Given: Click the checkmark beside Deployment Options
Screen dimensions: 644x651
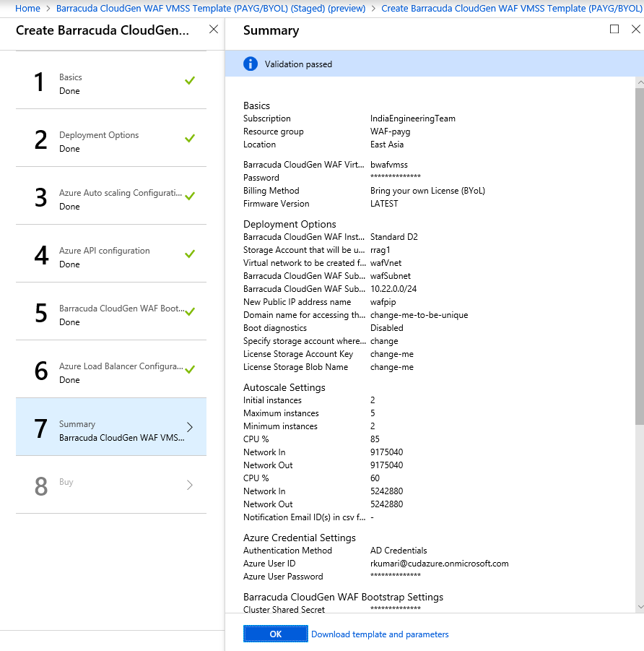Looking at the screenshot, I should coord(190,139).
